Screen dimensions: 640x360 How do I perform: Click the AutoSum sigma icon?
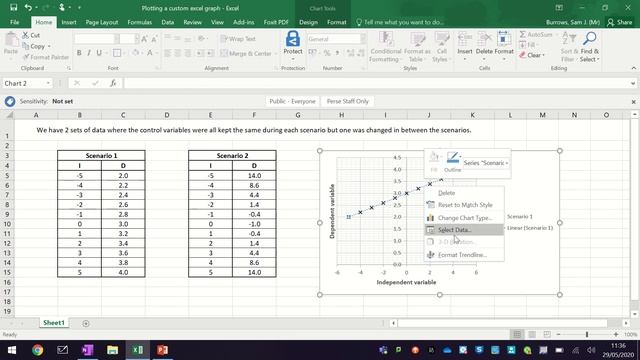[523, 35]
